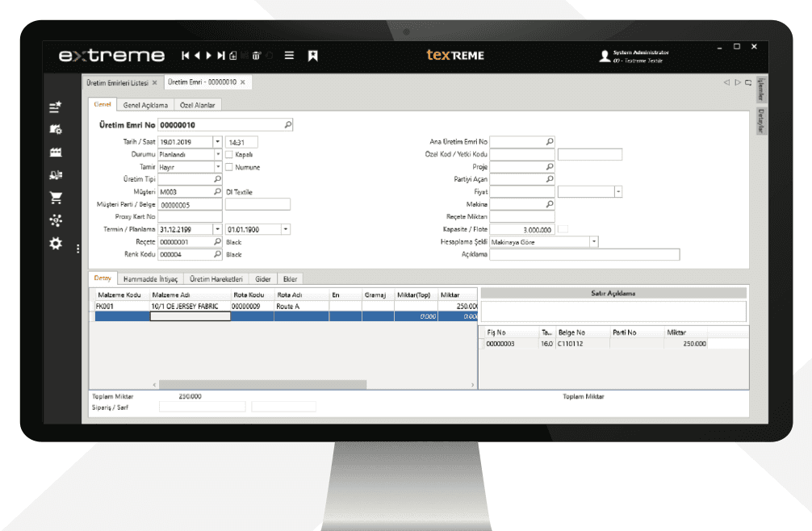Click the new document icon in toolbar
Viewport: 812px width, 531px height.
click(233, 56)
